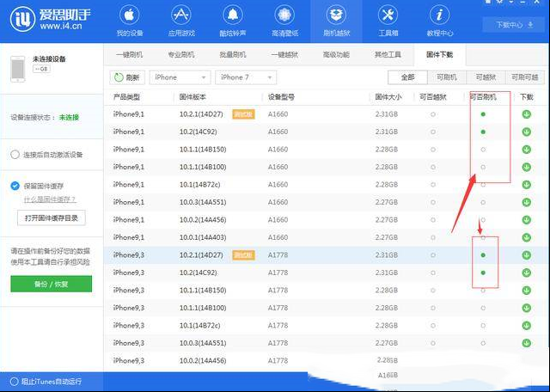The width and height of the screenshot is (550, 392).
Task: Click the 设备型号 column header
Action: coord(281,97)
